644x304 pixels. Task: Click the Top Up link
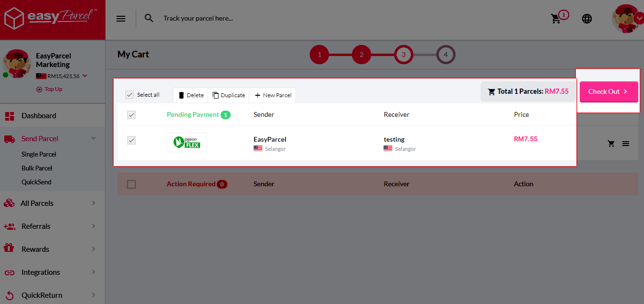[49, 89]
